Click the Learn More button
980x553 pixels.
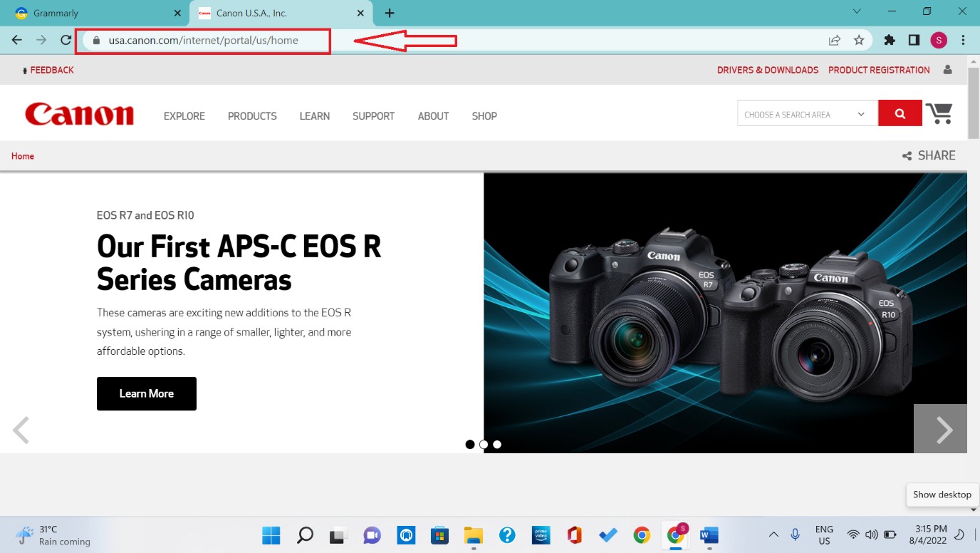coord(146,393)
